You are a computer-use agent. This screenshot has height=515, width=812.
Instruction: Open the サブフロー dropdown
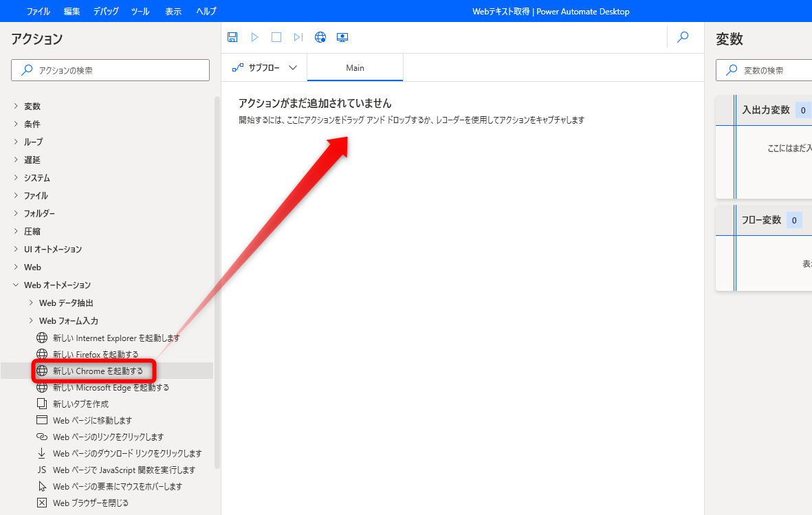click(x=264, y=67)
